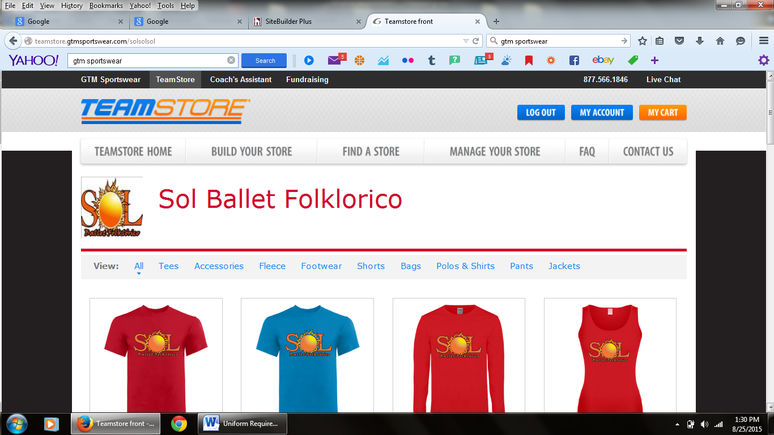The height and width of the screenshot is (435, 774).
Task: Filter the view by Polos & Shirts
Action: [465, 266]
